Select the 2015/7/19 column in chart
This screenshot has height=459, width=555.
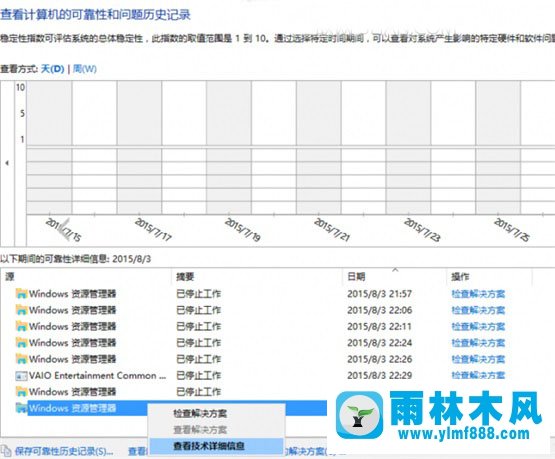(229, 148)
